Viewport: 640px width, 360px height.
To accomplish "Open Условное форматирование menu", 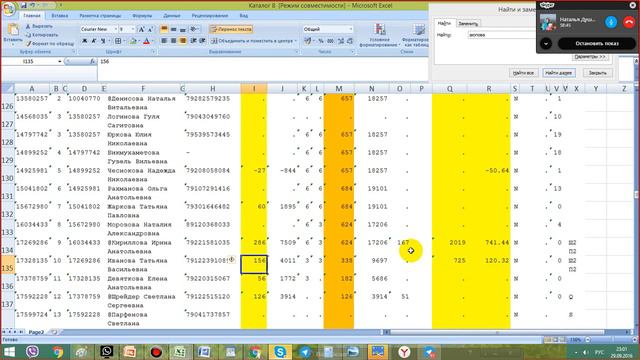I will coord(380,35).
